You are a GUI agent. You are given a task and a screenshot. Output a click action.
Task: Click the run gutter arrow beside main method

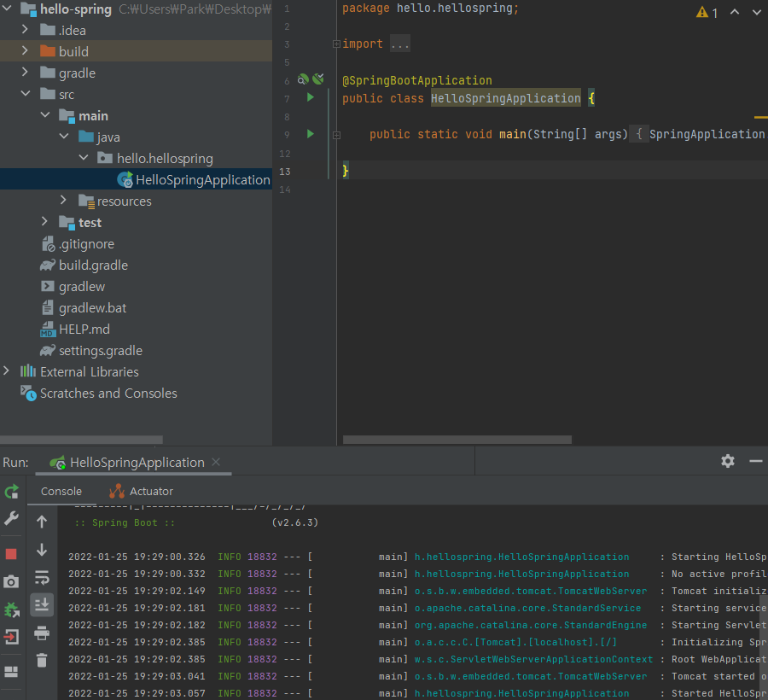click(310, 134)
